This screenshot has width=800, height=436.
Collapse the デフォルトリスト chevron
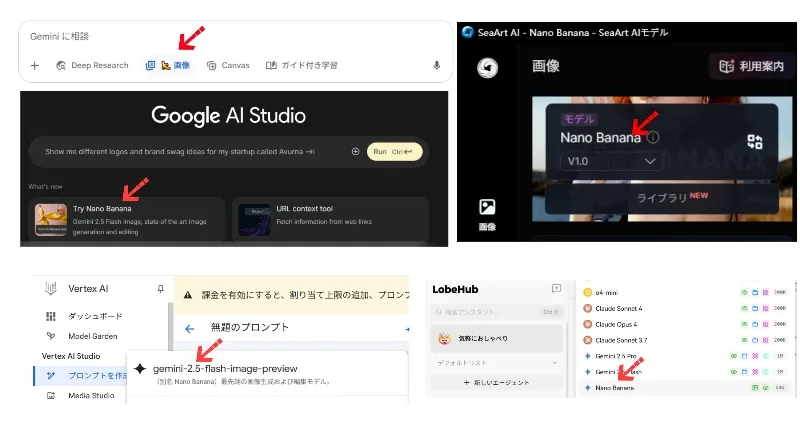(x=554, y=363)
